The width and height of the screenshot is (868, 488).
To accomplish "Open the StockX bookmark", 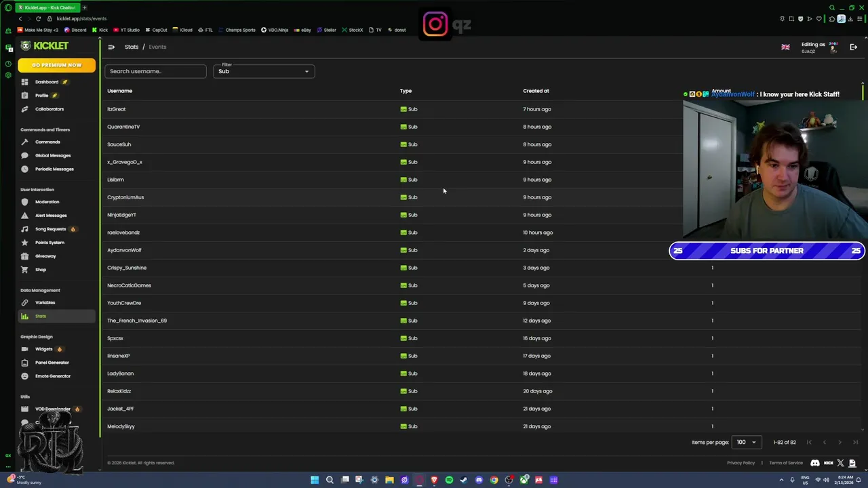I will point(353,30).
